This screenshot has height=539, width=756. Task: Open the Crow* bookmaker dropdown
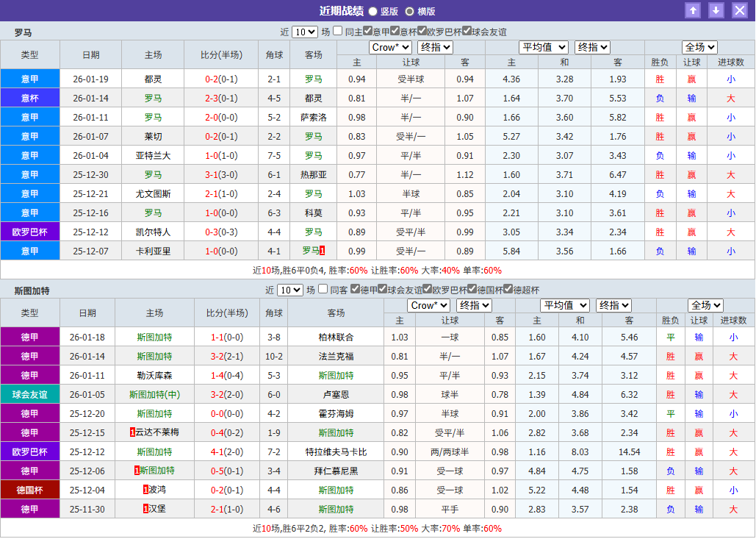click(391, 47)
